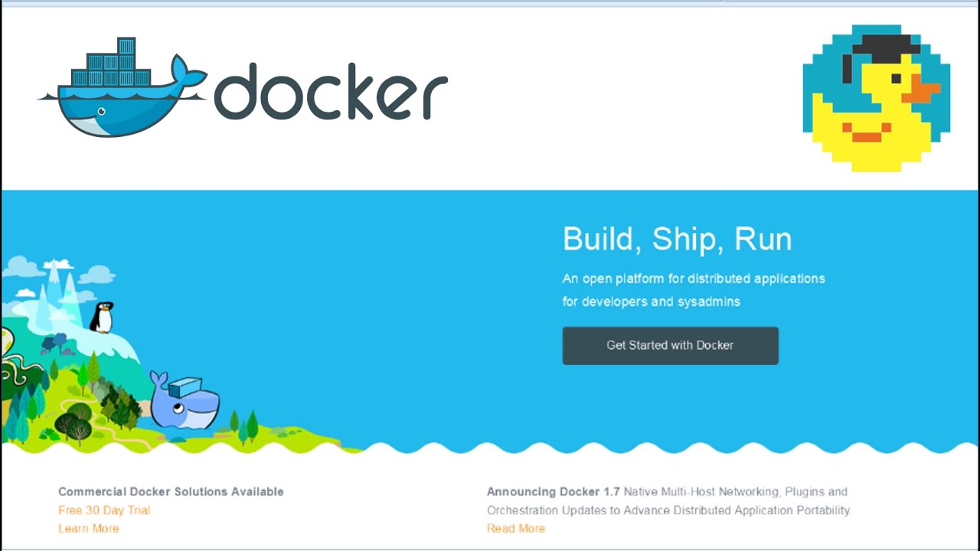Click "Orchestration Updates to Advance Distributed Application Portability" line
Image resolution: width=980 pixels, height=551 pixels.
668,510
